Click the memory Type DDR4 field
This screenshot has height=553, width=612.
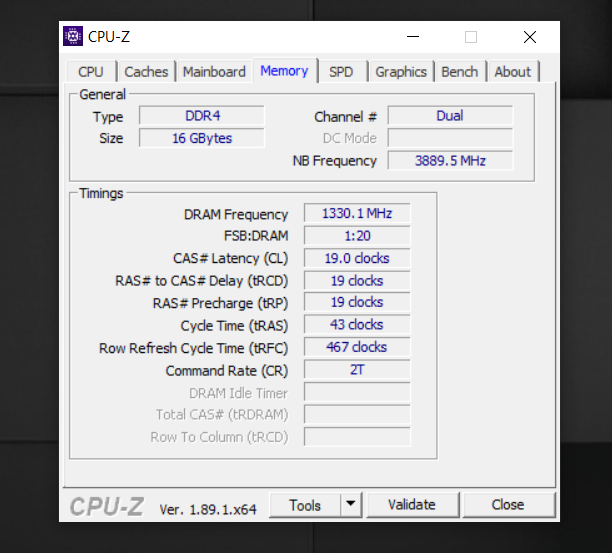coord(202,116)
